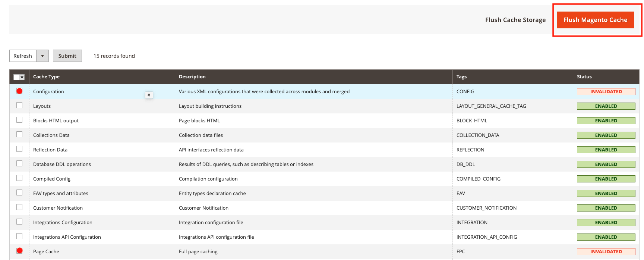Click the INTEGRATION_API_CONFIG tag cell
644x260 pixels.
[487, 237]
